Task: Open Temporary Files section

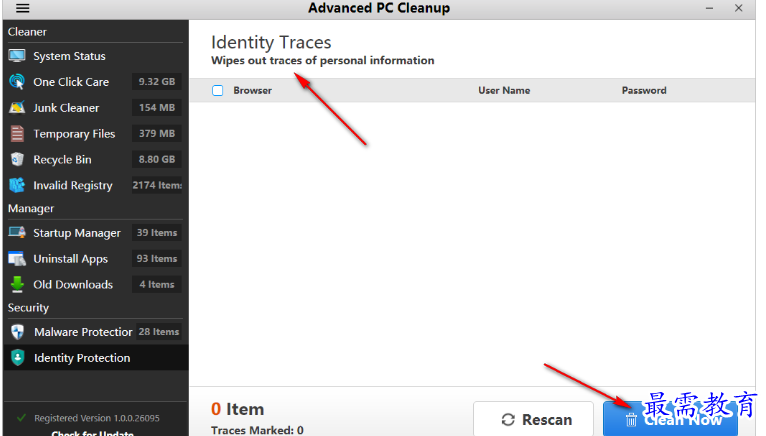Action: click(74, 134)
